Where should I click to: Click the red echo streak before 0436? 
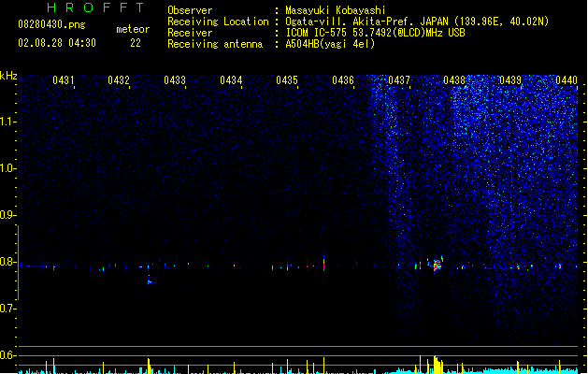coord(324,263)
